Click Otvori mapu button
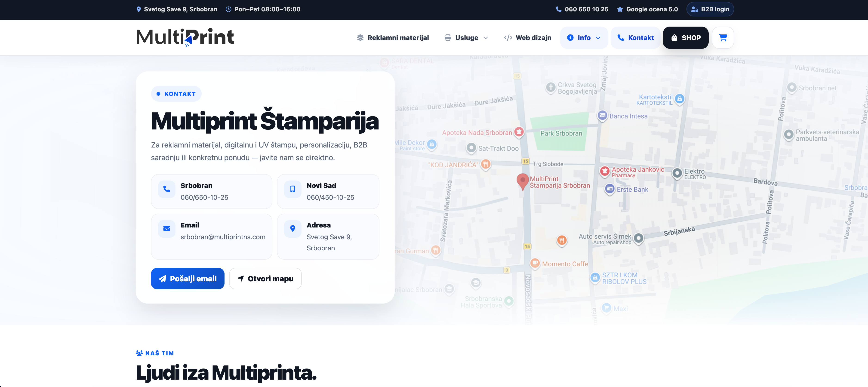Viewport: 868px width, 387px height. tap(265, 279)
